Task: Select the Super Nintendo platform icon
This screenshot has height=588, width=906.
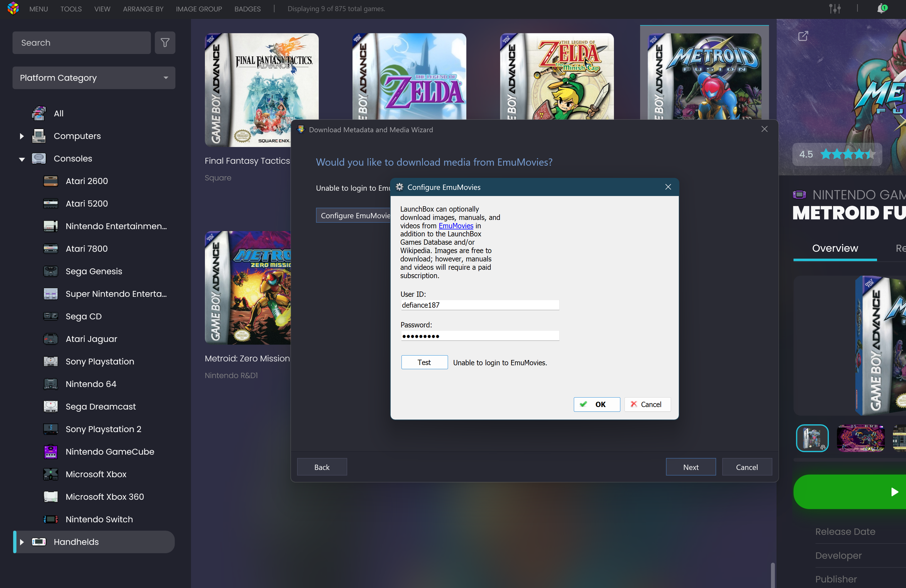Action: (50, 294)
